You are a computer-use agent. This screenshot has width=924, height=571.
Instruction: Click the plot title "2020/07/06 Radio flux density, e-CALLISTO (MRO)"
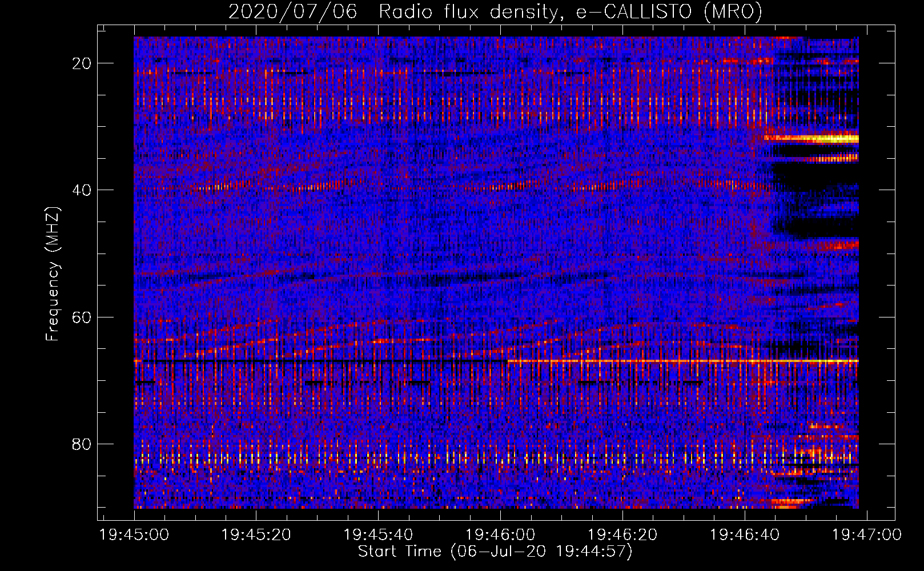tap(495, 11)
